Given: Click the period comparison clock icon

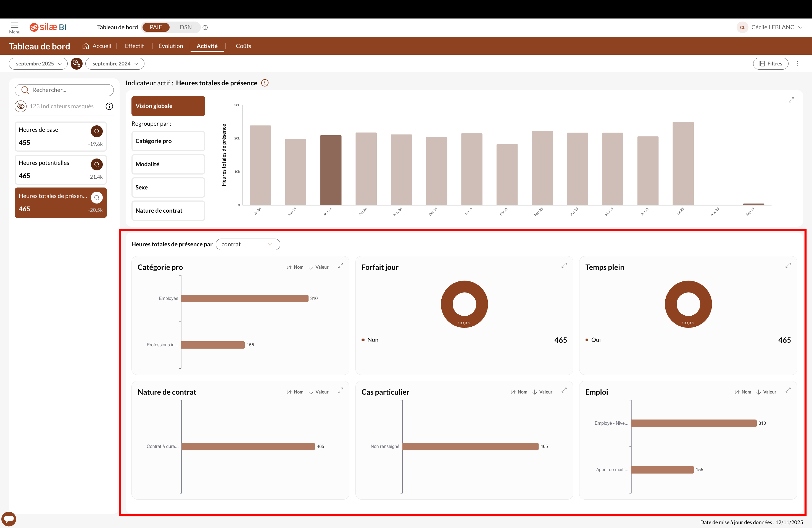Looking at the screenshot, I should (x=77, y=64).
